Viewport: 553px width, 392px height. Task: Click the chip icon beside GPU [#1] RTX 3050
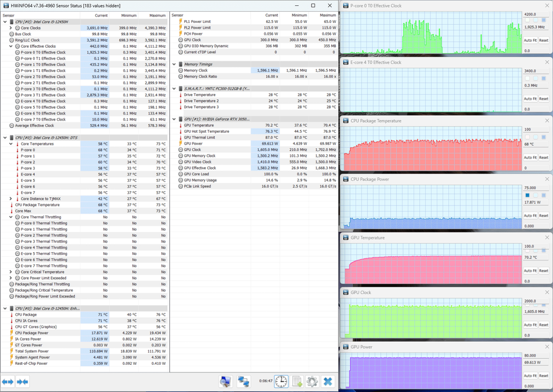181,119
